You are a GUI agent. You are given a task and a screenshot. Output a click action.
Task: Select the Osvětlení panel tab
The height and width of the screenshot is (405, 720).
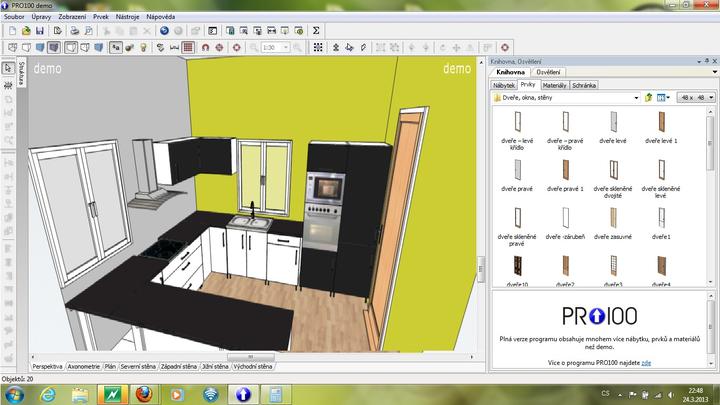tap(548, 72)
